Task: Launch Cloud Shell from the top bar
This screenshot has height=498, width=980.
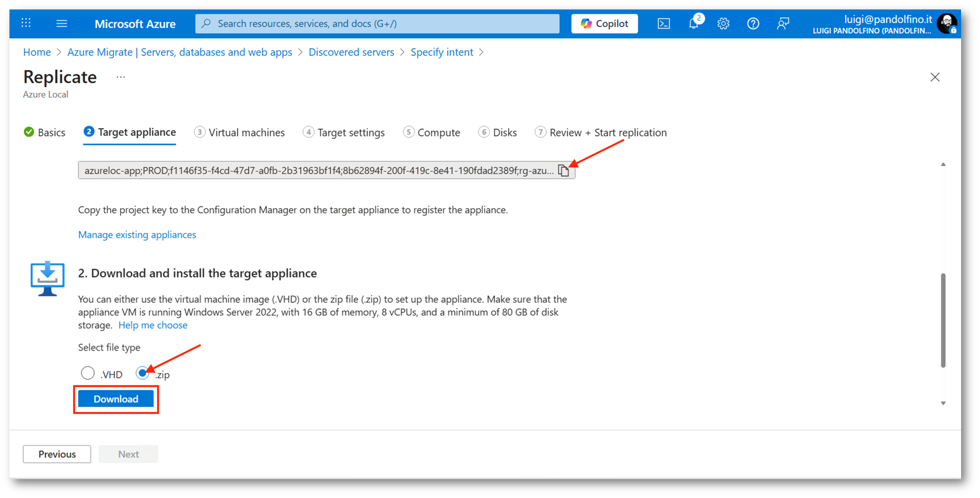Action: [663, 23]
